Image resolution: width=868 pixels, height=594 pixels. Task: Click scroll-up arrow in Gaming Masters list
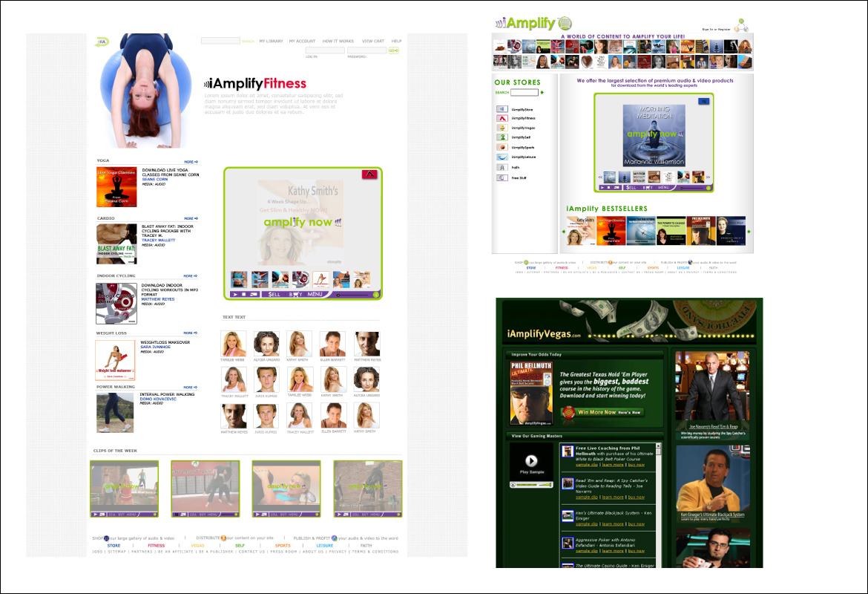click(x=658, y=446)
